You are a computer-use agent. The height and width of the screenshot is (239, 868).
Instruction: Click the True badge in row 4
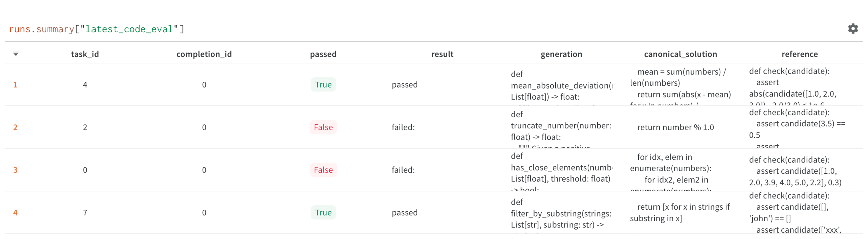(x=323, y=212)
